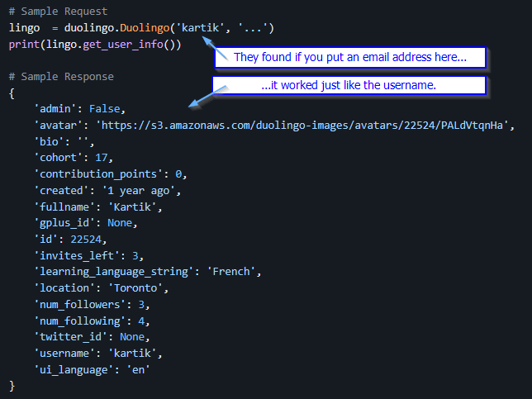Click the avatar URL string

tap(305, 126)
